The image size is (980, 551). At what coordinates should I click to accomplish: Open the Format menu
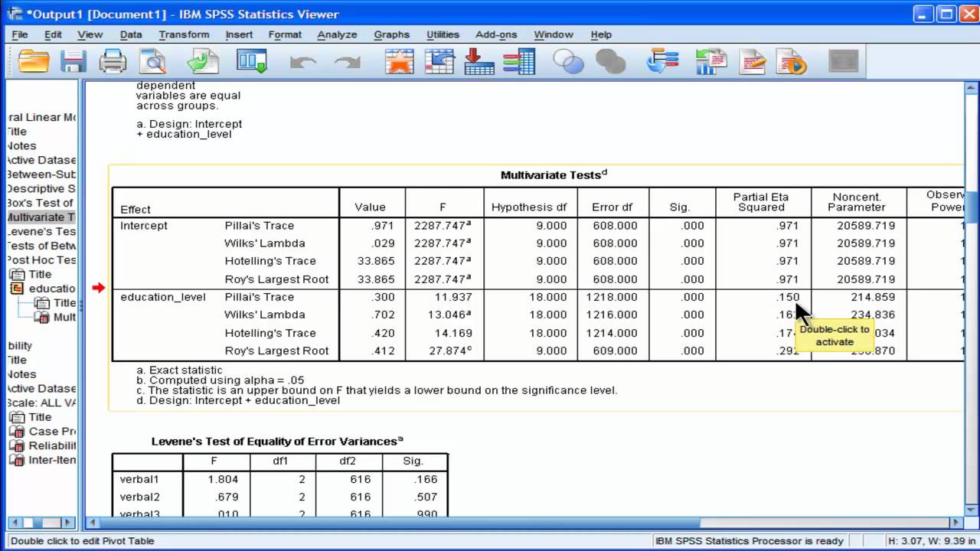(x=285, y=34)
